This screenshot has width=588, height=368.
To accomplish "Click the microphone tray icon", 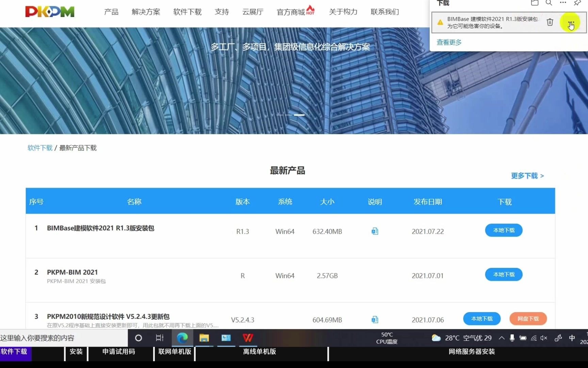I will pyautogui.click(x=512, y=338).
